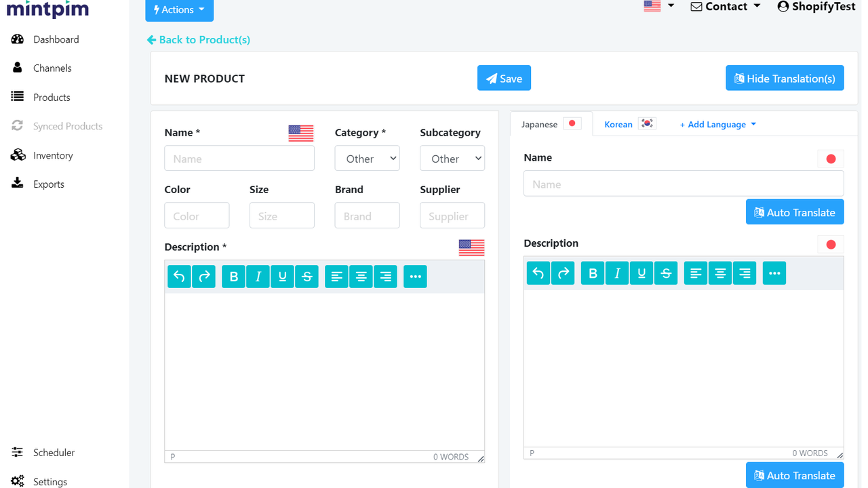
Task: Align right in Japanese description editor
Action: [745, 273]
